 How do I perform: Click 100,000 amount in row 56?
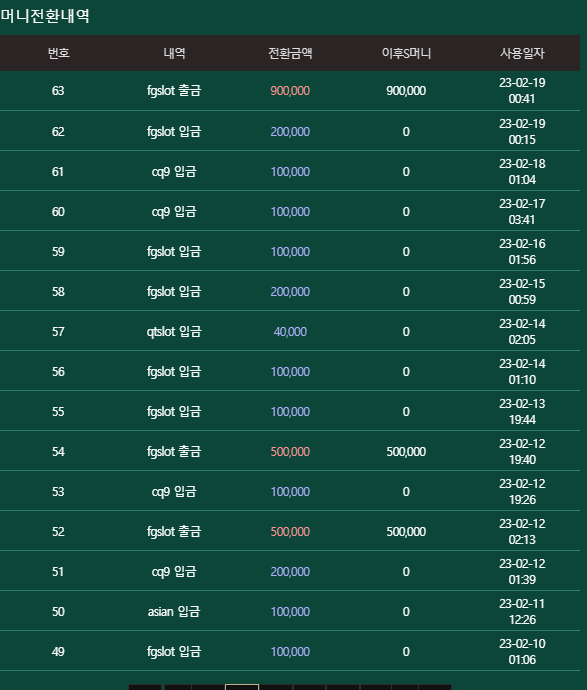pyautogui.click(x=290, y=372)
